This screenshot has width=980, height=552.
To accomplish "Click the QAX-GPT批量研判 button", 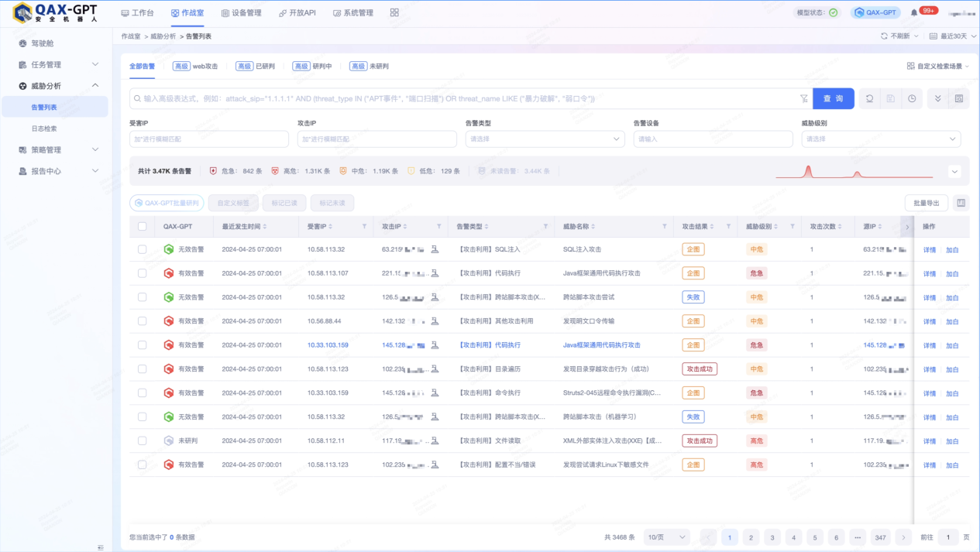I will tap(167, 203).
